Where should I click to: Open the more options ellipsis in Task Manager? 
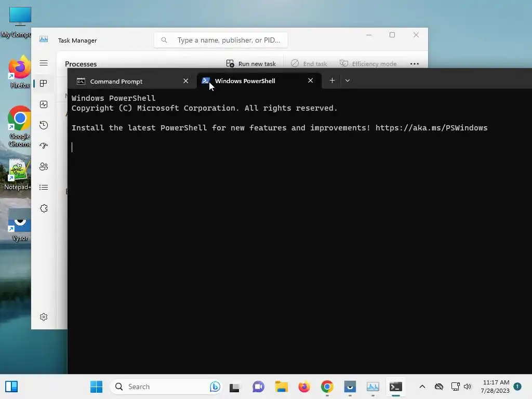coord(414,63)
